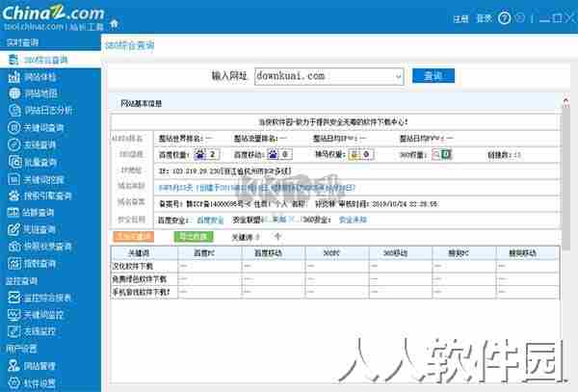This screenshot has height=392, width=578.
Task: Click the Baidu paw icon for 百度权重
Action: coord(200,154)
